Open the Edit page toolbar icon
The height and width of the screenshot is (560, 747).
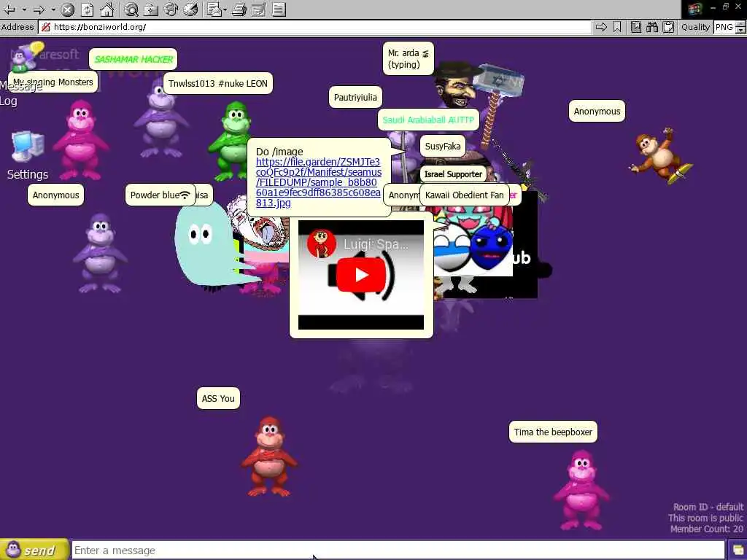pos(259,9)
